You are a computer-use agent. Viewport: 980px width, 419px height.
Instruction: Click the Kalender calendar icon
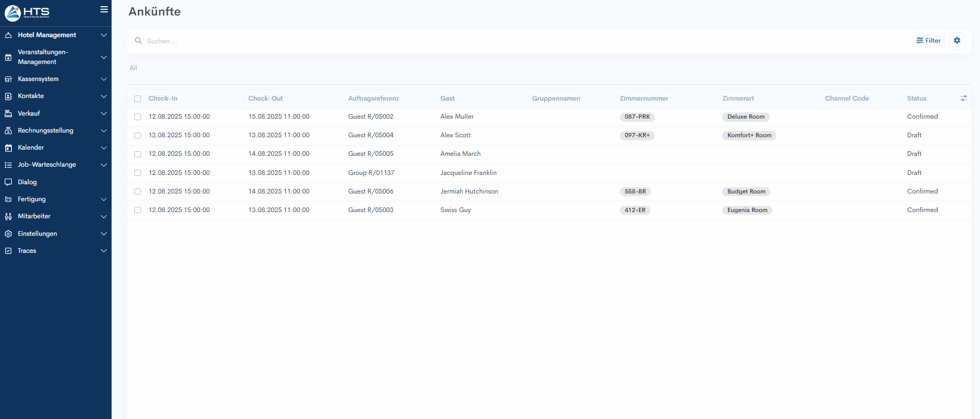[8, 148]
